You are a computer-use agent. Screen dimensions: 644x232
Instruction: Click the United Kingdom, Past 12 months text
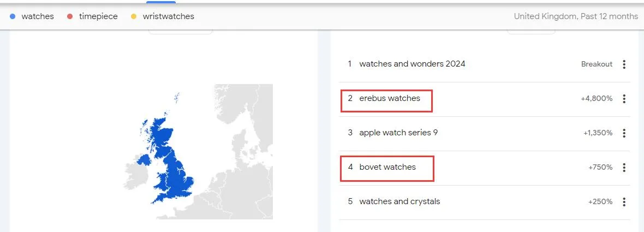[576, 17]
